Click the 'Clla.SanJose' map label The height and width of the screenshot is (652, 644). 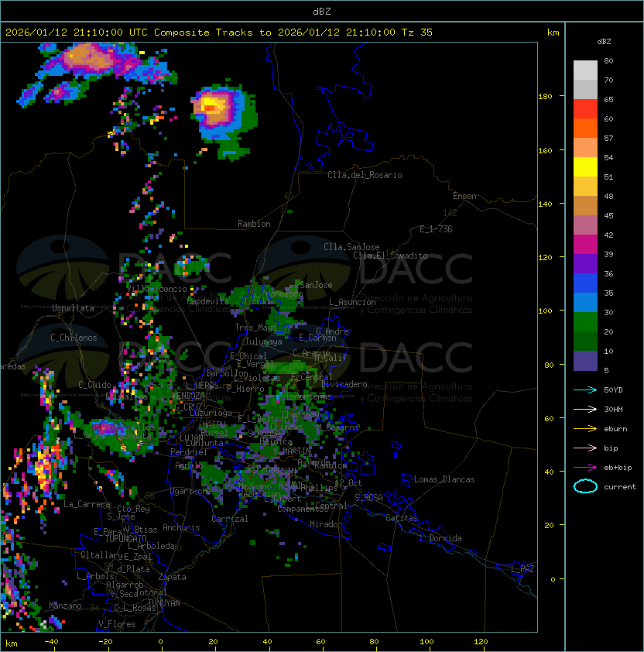coord(351,247)
